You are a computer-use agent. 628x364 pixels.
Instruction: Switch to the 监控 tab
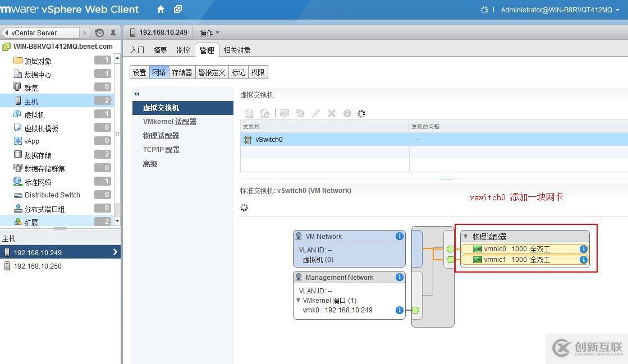point(183,50)
